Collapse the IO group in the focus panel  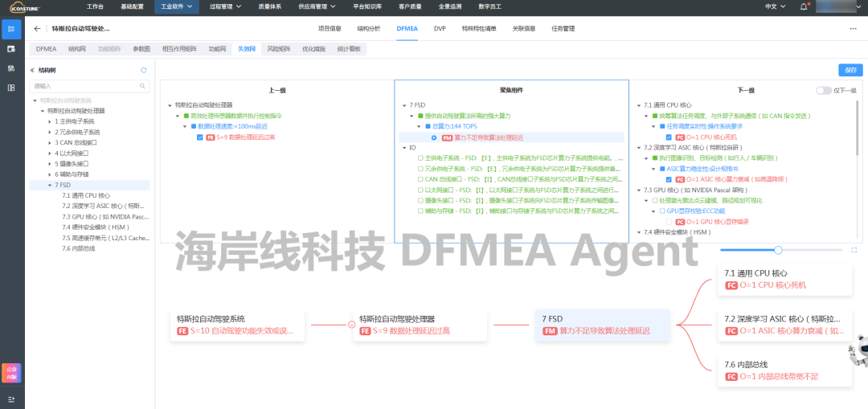(x=404, y=148)
